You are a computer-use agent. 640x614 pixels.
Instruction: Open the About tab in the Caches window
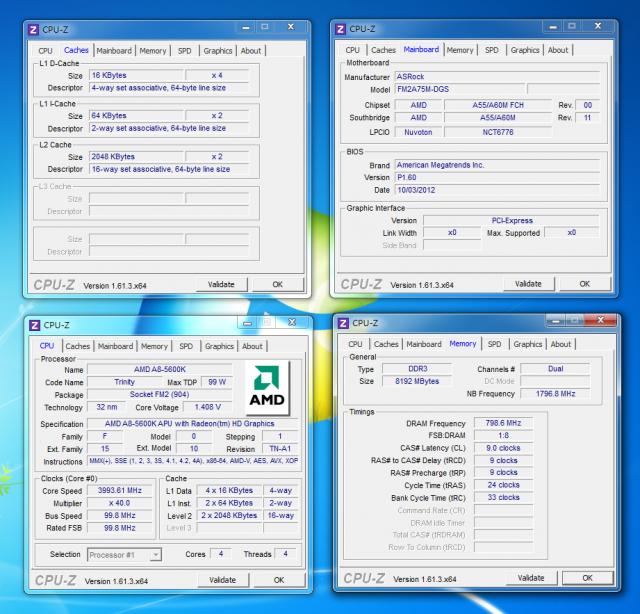(x=251, y=51)
